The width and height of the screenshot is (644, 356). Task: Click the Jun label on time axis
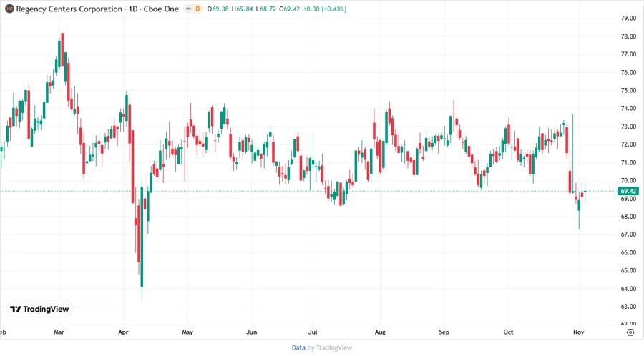pos(251,332)
